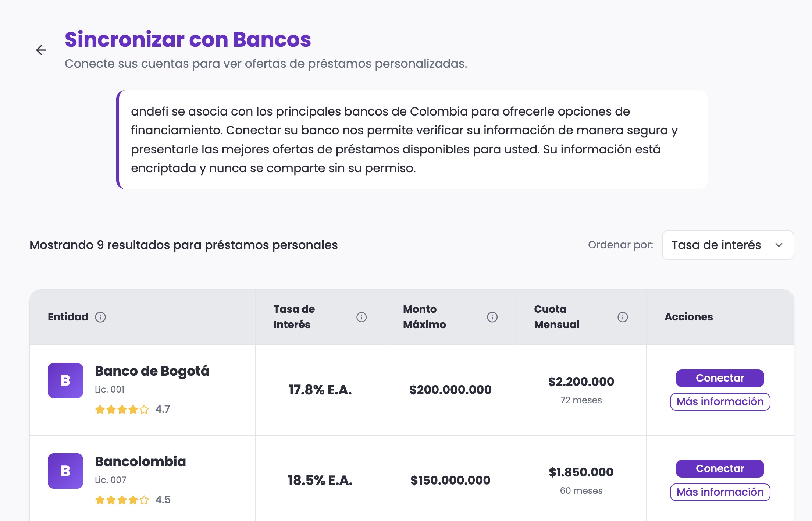
Task: Select the Bancolombia entity name
Action: (140, 461)
